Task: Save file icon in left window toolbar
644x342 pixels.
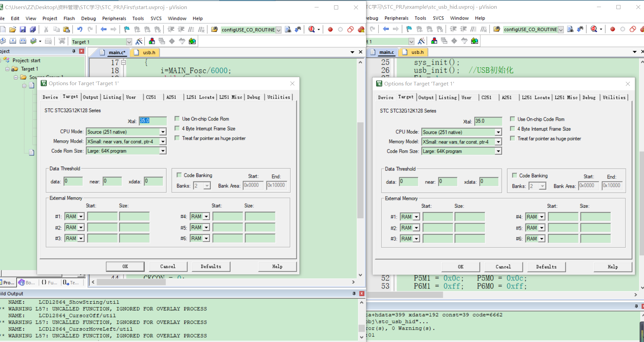Action: point(23,30)
